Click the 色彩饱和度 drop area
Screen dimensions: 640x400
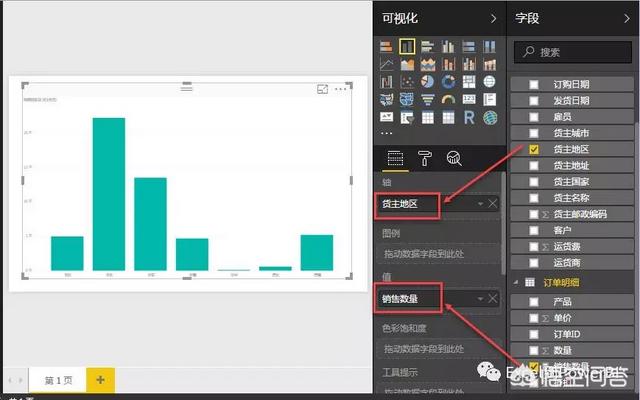[x=438, y=349]
